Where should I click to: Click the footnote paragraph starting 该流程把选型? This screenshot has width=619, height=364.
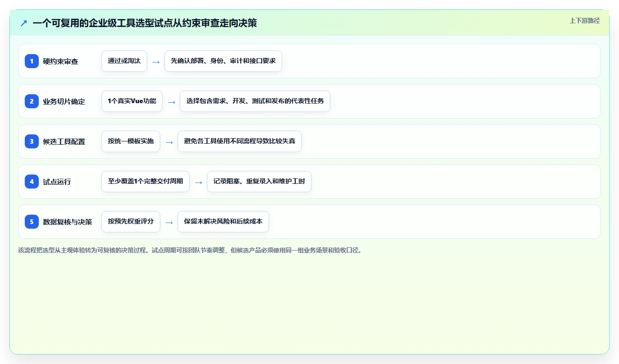190,250
